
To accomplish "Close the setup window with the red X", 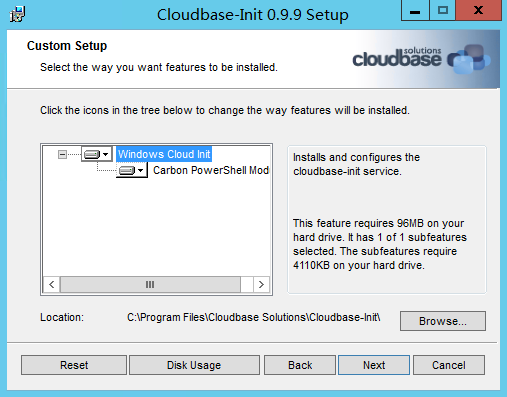I will 478,11.
